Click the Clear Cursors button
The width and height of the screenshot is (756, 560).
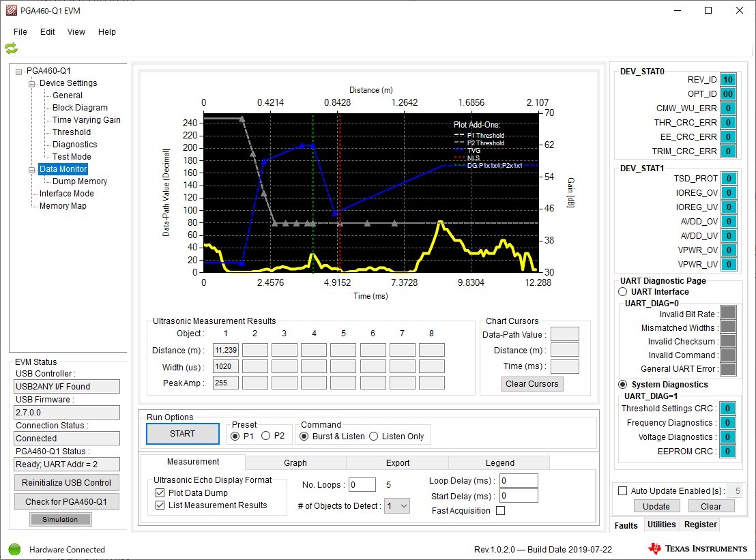tap(532, 383)
